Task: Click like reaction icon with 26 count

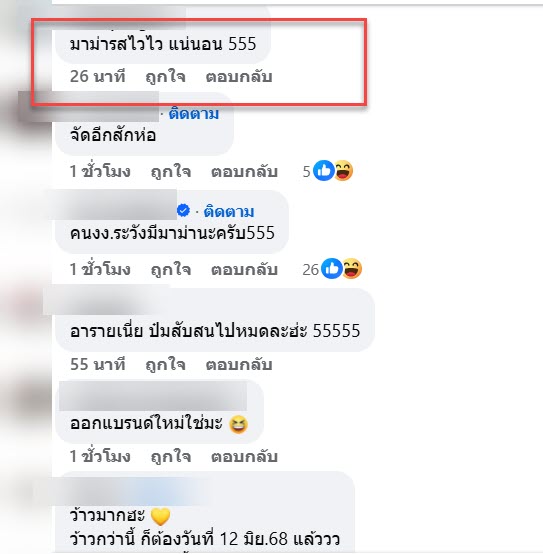Action: (332, 269)
